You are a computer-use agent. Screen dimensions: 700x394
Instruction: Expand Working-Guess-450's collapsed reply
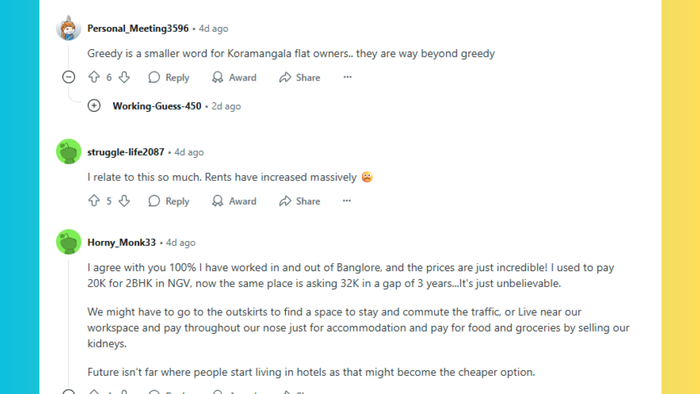pos(94,106)
